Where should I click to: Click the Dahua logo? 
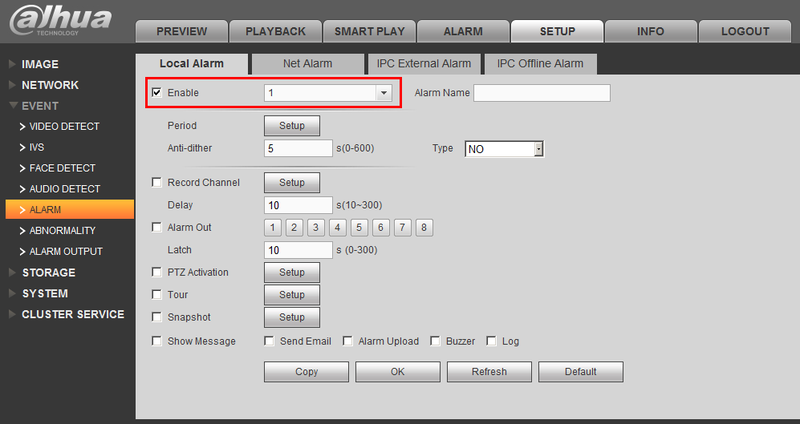point(60,20)
